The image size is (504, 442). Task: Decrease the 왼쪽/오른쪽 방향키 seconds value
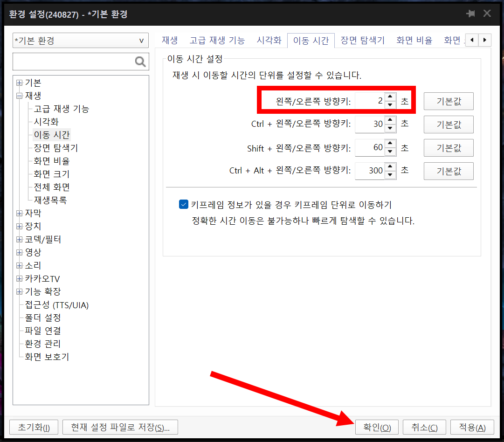pos(390,105)
